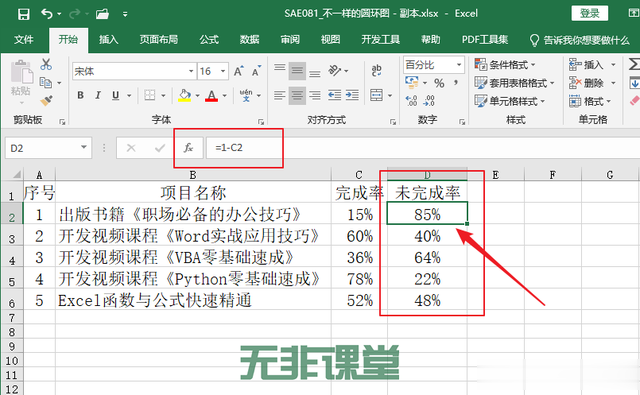Click the Cut scissors icon

pos(46,64)
